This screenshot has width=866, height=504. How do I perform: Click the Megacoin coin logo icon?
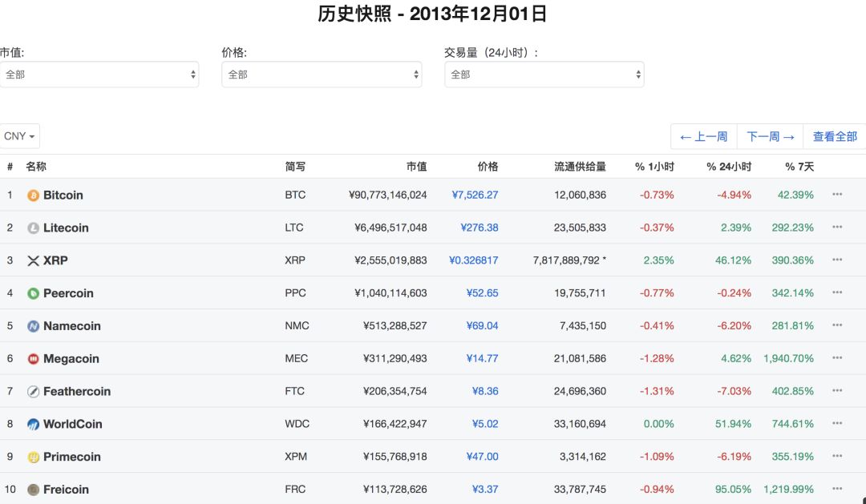(x=33, y=359)
